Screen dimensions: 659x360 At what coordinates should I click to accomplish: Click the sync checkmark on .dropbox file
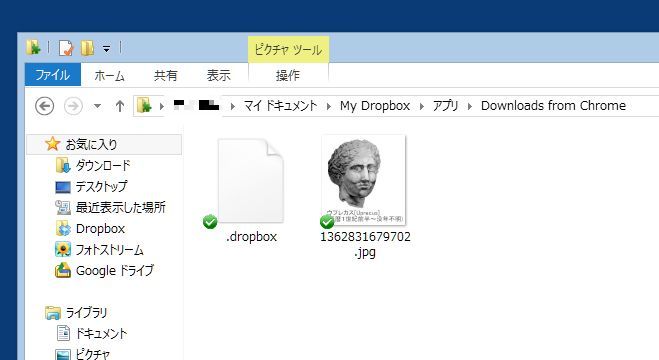pos(210,221)
